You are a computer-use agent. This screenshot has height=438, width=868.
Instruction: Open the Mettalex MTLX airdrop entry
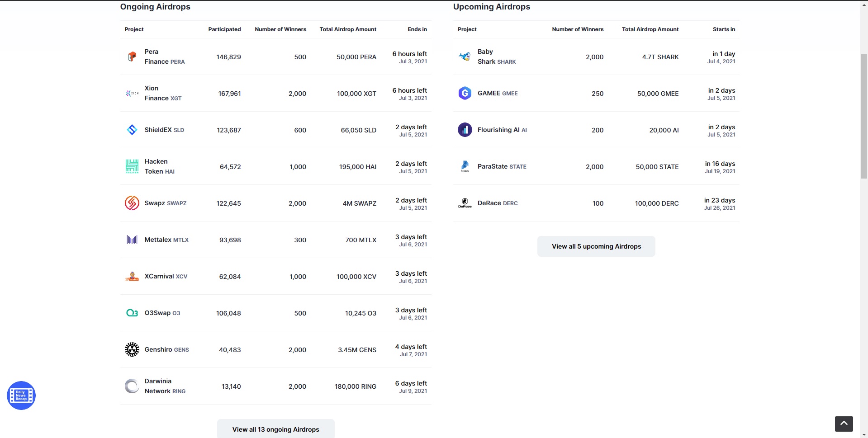(x=166, y=240)
